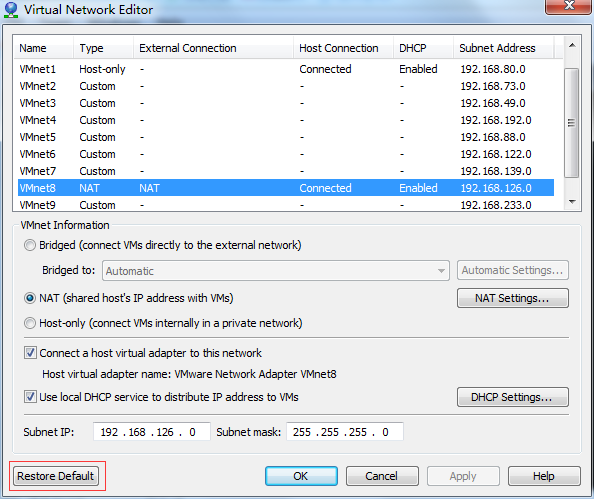This screenshot has width=594, height=499.
Task: Click the Subnet IP last octet 0
Action: [x=192, y=432]
